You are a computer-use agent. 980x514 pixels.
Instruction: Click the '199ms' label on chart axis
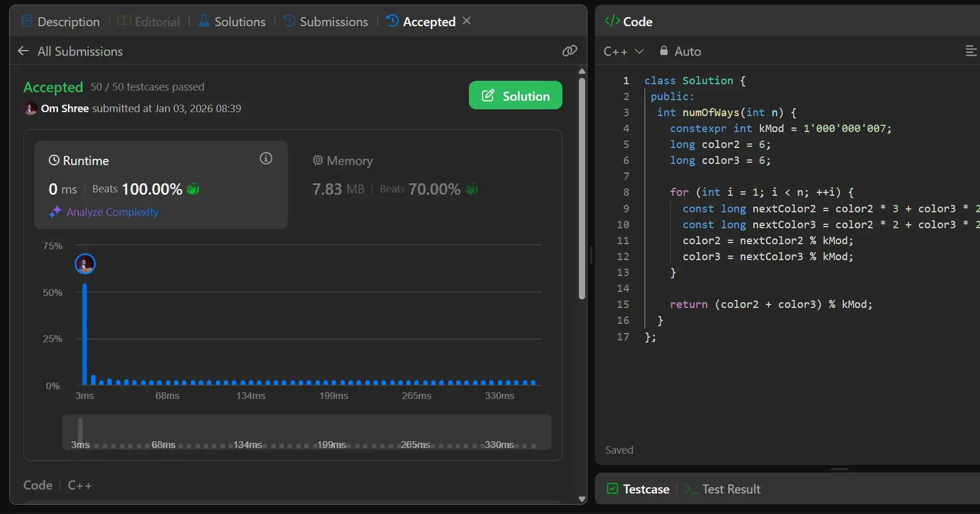334,396
